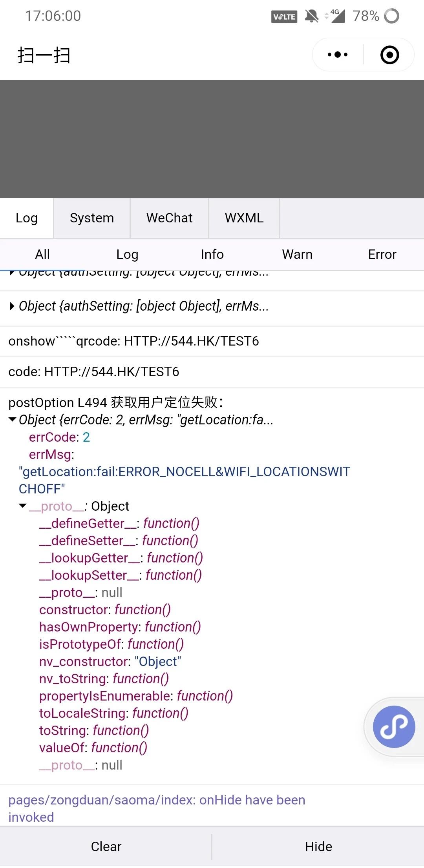This screenshot has width=424, height=868.
Task: Open the WeChat panel tab
Action: [x=169, y=218]
